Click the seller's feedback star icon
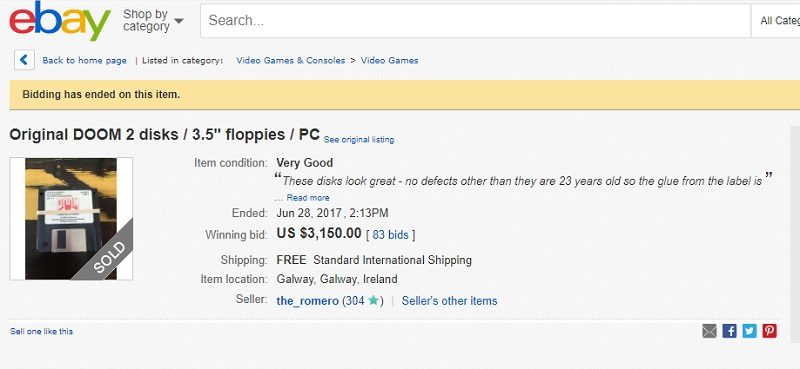Screen dimensions: 800x369 pos(373,300)
